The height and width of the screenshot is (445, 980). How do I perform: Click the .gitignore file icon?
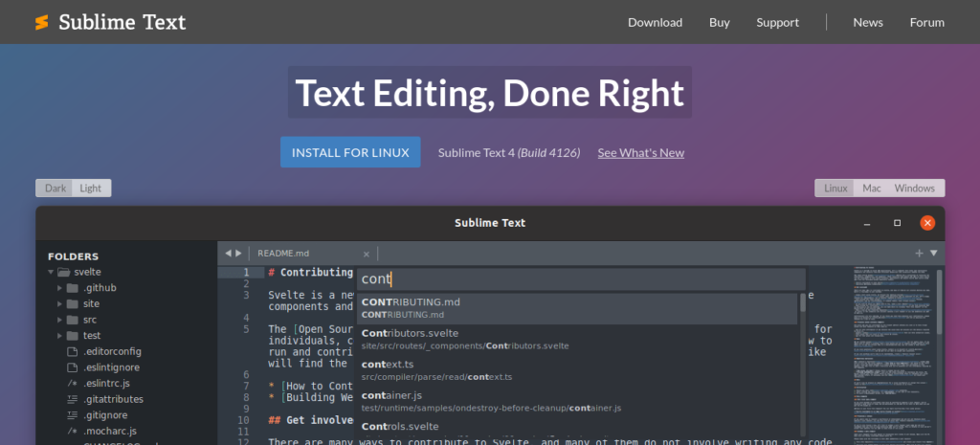coord(72,415)
